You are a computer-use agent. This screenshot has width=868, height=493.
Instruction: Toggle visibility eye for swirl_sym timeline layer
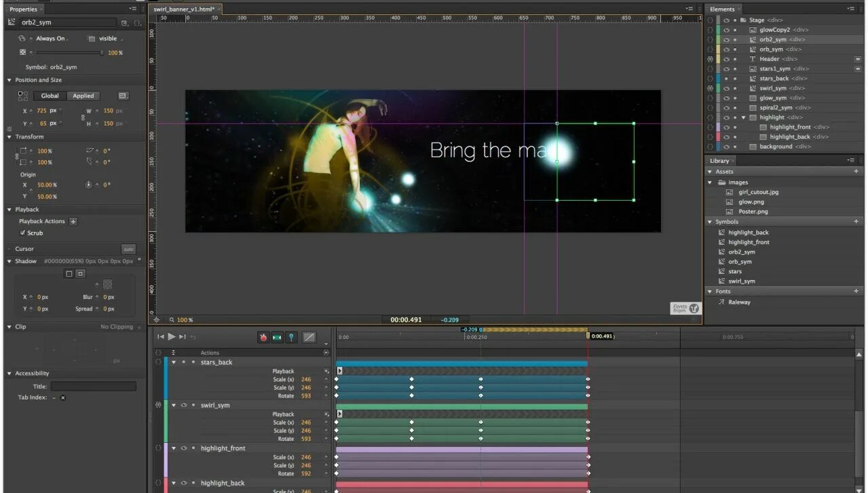click(x=183, y=405)
